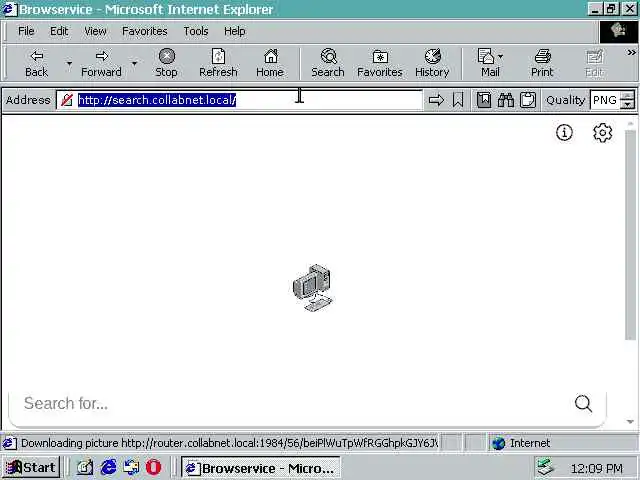Image resolution: width=640 pixels, height=480 pixels.
Task: Open the History pane
Action: coord(432,63)
